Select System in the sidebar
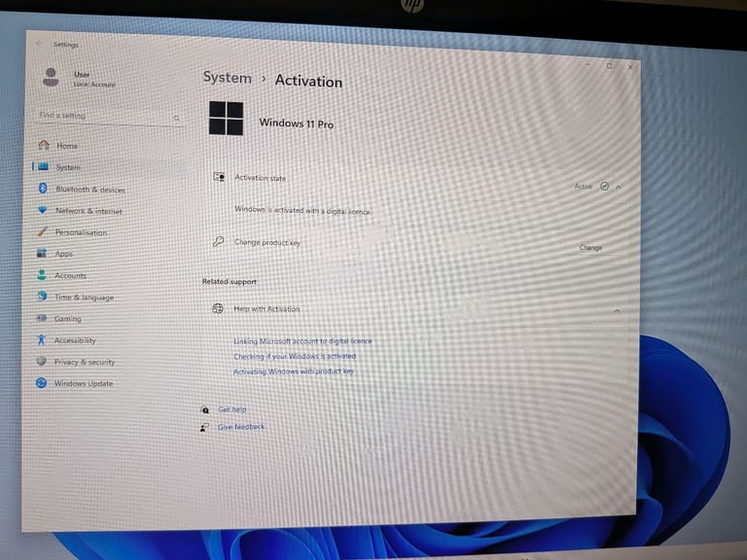This screenshot has height=560, width=747. point(68,167)
